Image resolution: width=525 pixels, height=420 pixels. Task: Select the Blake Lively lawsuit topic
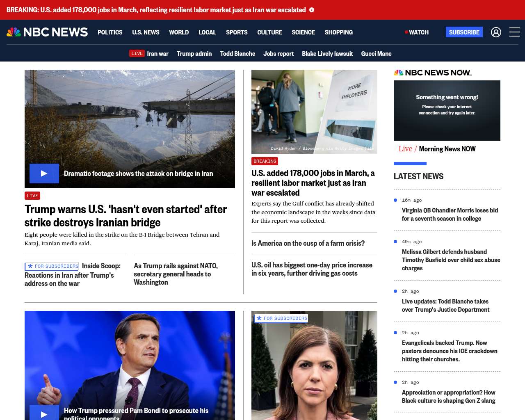pyautogui.click(x=327, y=53)
